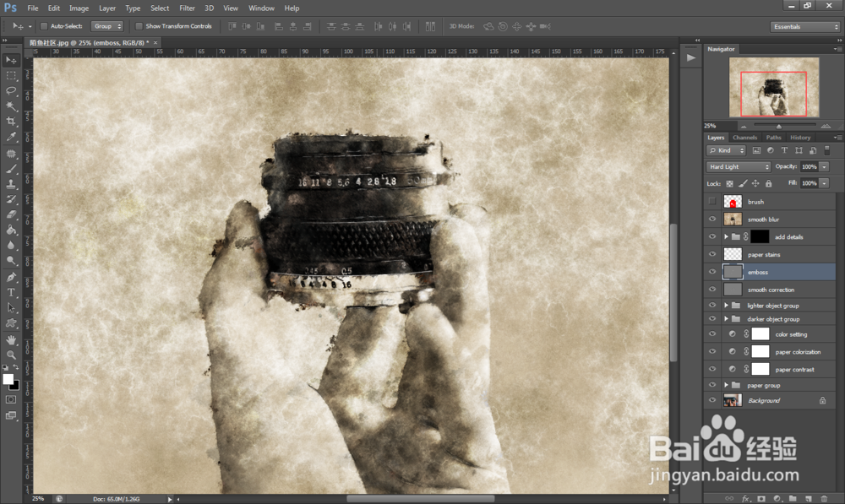This screenshot has height=504, width=845.
Task: Hide the smooth correction layer
Action: coord(711,290)
